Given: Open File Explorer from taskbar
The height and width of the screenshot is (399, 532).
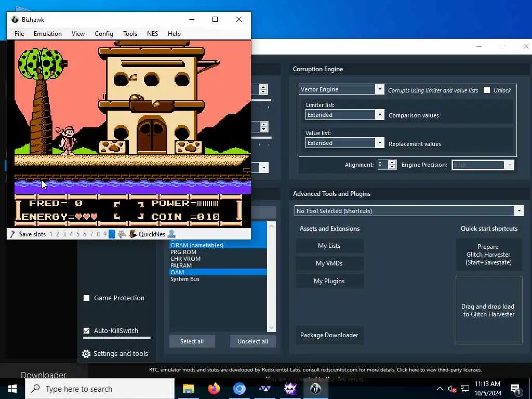Looking at the screenshot, I should pos(188,389).
